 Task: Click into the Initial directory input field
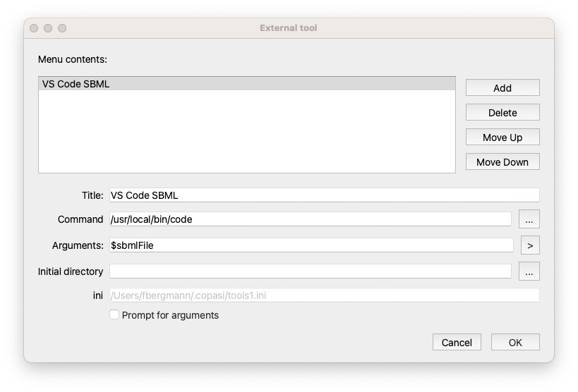[x=311, y=271]
